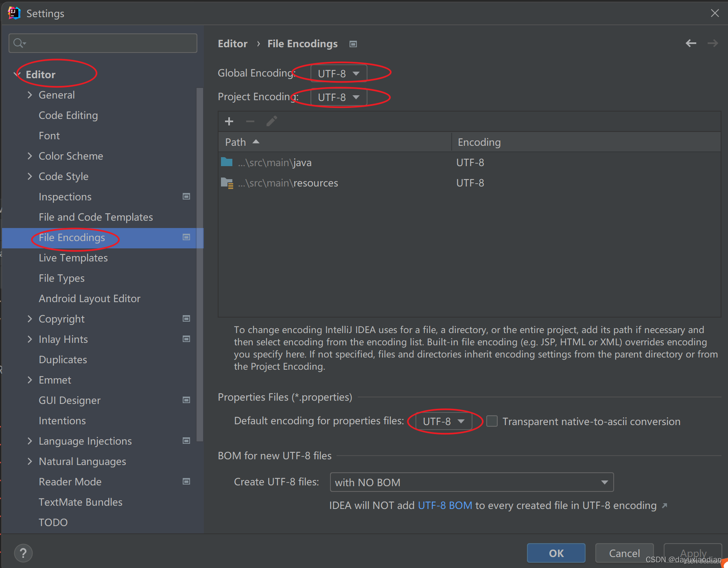This screenshot has height=568, width=728.
Task: Open Create UTF-8 files dropdown
Action: tap(472, 482)
